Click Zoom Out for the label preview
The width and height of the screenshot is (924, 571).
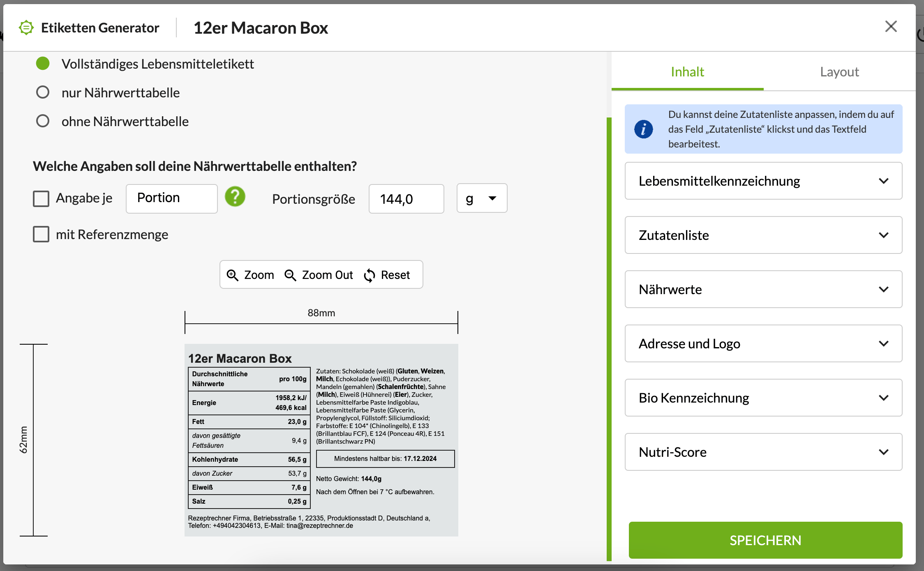point(319,275)
